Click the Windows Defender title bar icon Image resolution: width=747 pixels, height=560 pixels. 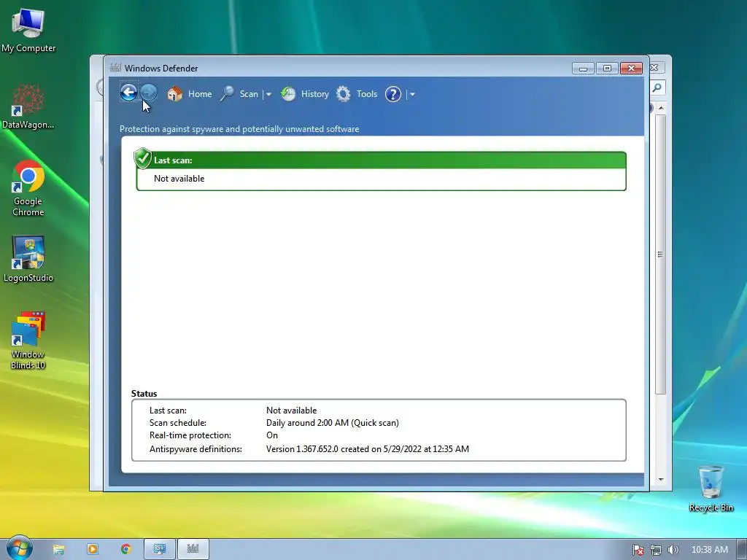115,68
